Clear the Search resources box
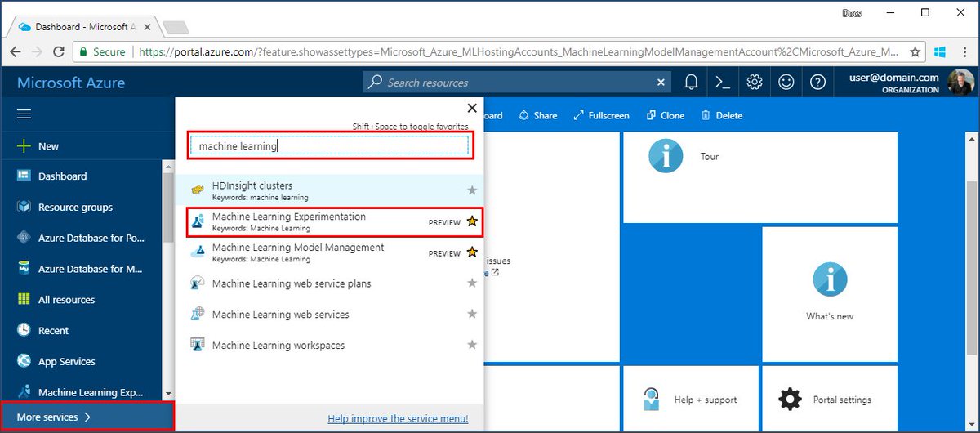Screen dimensions: 980x433 pos(661,83)
